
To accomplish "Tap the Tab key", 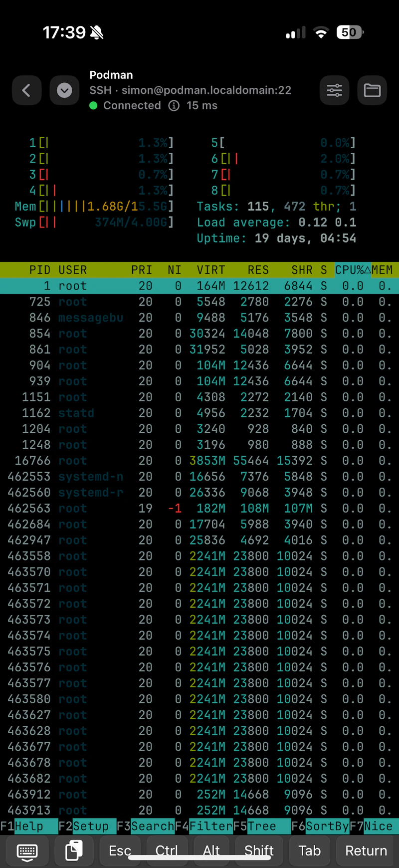I will coord(309,851).
